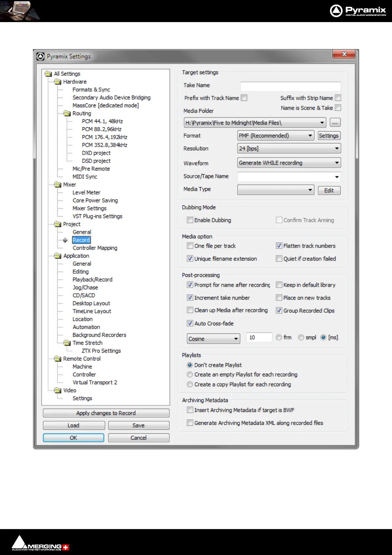This screenshot has width=392, height=555.
Task: Click the Video folder icon
Action: pos(58,390)
